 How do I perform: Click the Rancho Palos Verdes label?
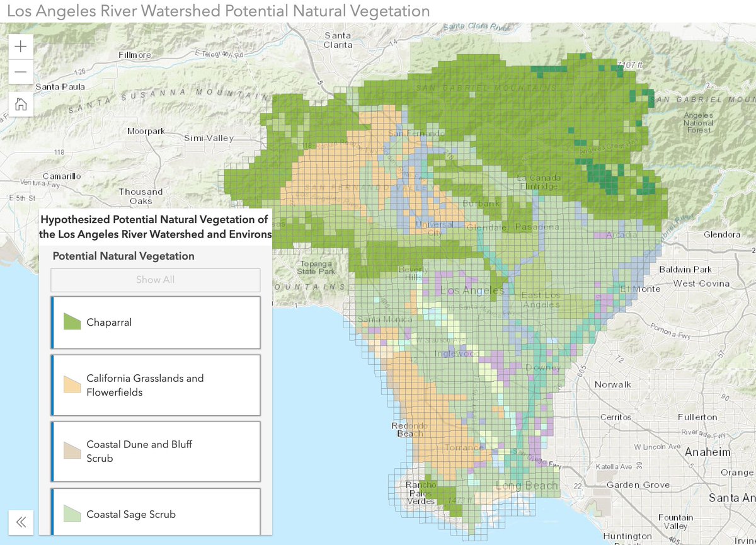(x=421, y=493)
